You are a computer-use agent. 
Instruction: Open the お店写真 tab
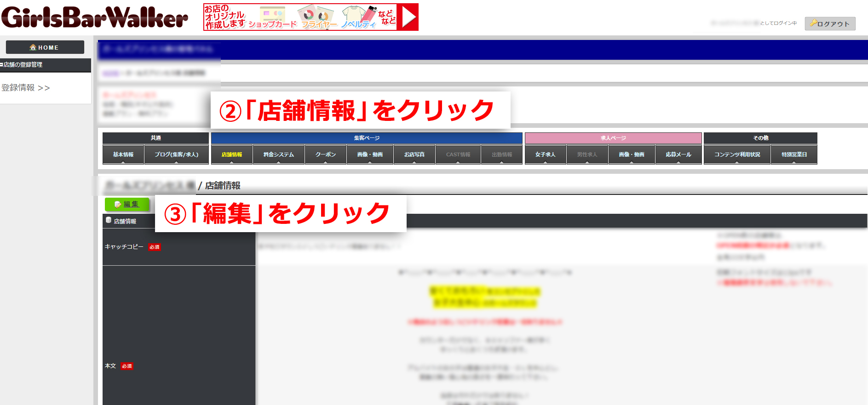414,154
